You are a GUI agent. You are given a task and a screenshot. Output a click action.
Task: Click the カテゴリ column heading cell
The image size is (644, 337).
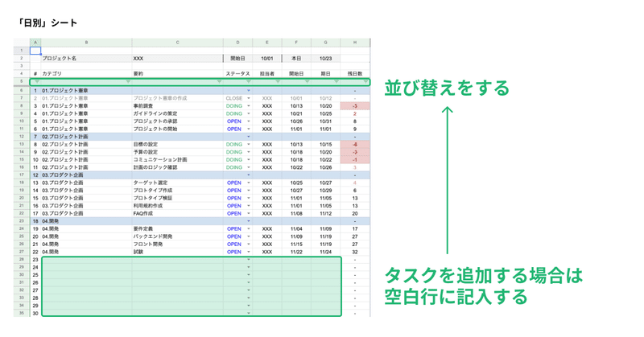click(86, 73)
